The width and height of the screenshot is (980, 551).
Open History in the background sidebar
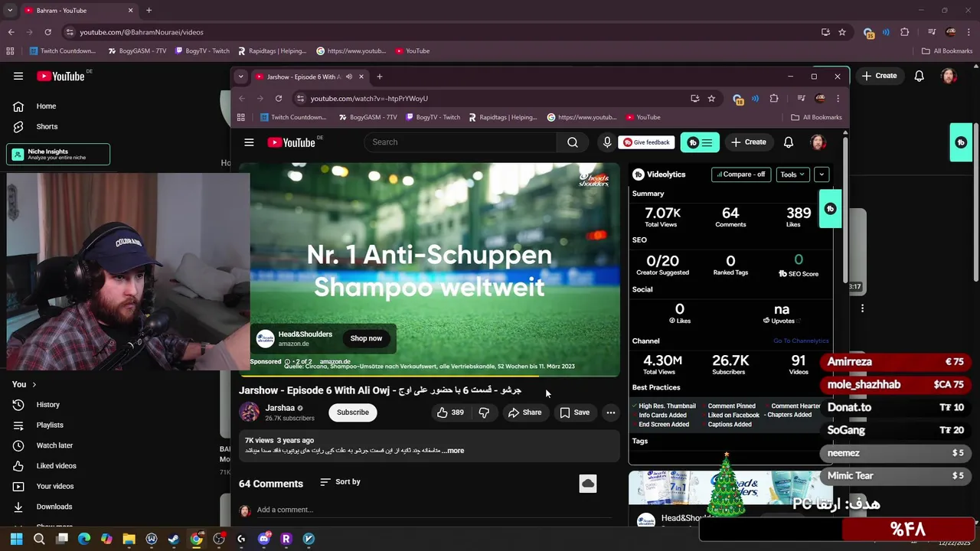47,405
